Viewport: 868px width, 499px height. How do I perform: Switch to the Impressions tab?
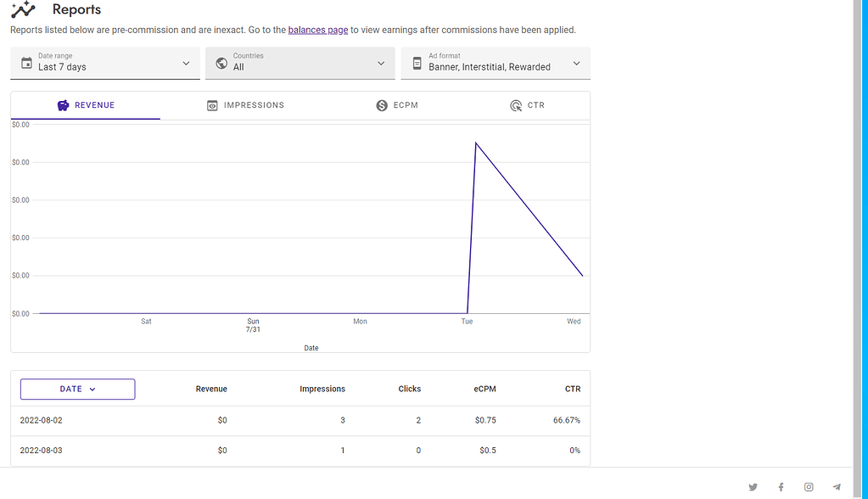pyautogui.click(x=245, y=105)
